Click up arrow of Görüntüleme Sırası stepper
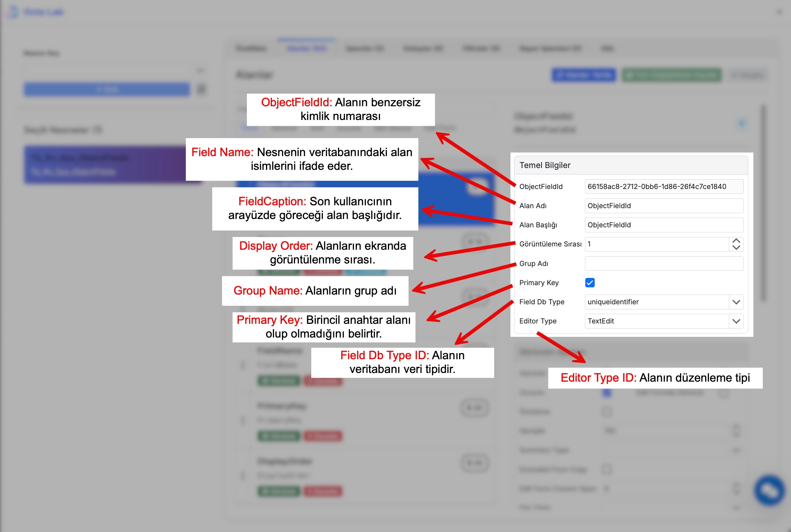Image resolution: width=791 pixels, height=532 pixels. tap(736, 241)
